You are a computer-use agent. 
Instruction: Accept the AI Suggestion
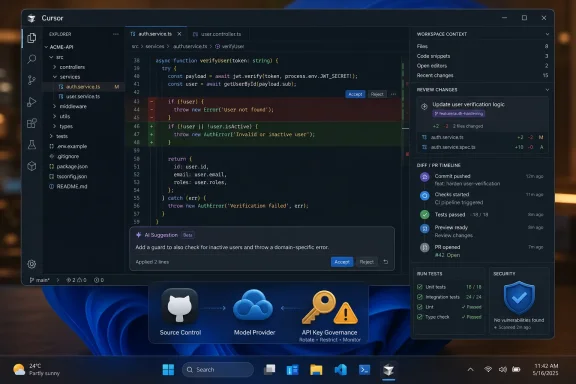click(342, 262)
